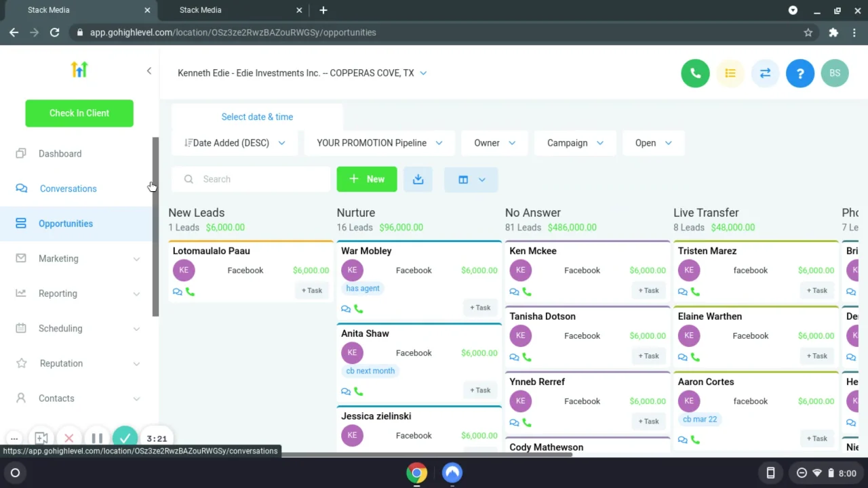The image size is (868, 488).
Task: Click the blue swap arrows icon
Action: click(765, 73)
